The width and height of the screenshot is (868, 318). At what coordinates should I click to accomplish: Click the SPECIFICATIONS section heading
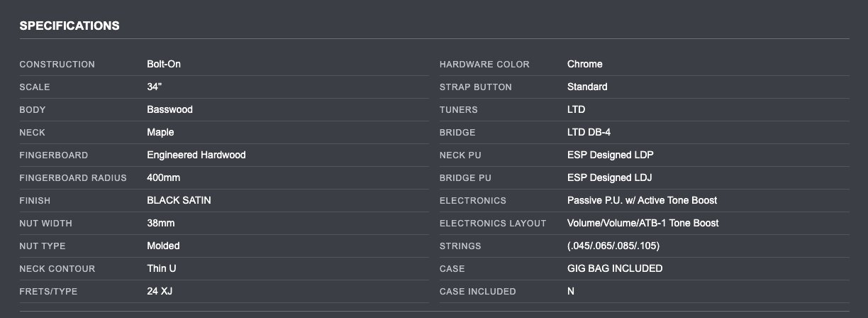tap(69, 26)
